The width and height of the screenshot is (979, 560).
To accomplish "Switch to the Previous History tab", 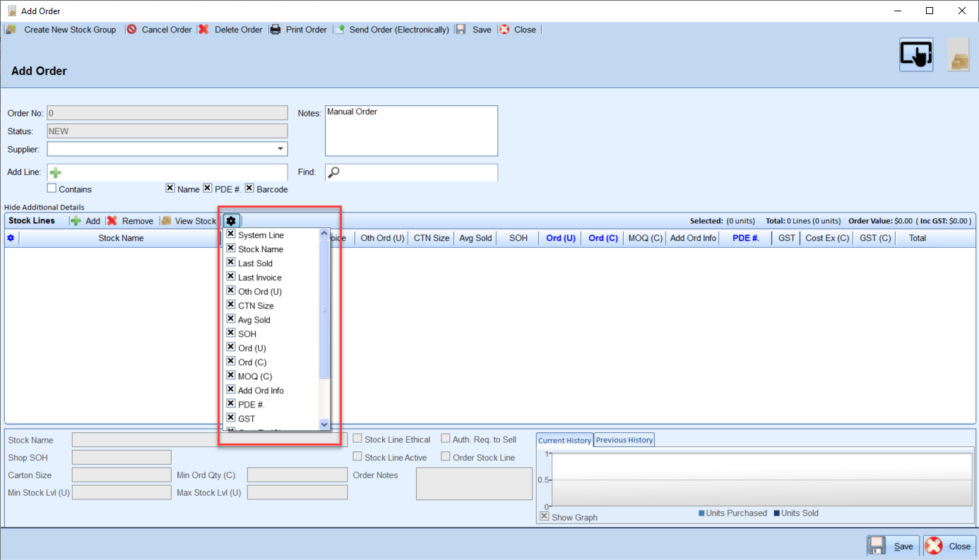I will click(x=624, y=440).
